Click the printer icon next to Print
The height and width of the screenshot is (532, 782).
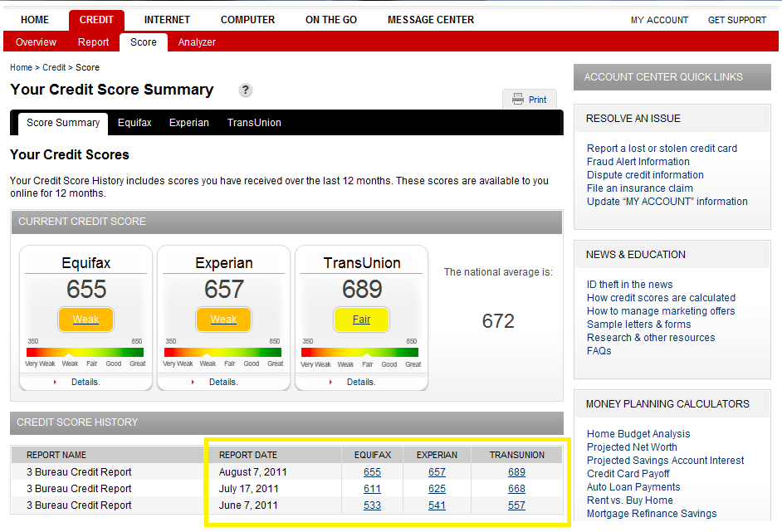[517, 100]
